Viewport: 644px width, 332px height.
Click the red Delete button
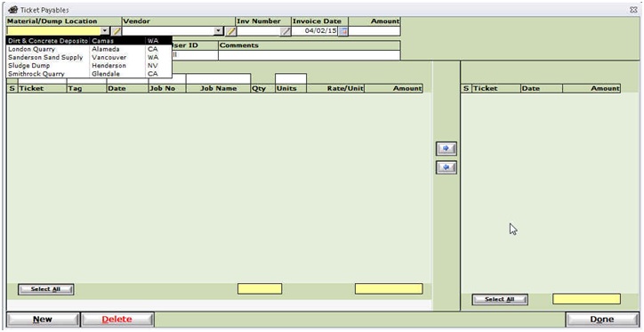(x=117, y=320)
